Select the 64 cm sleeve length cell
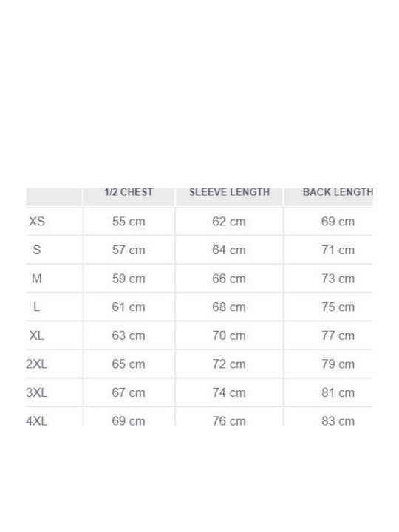 [x=229, y=250]
